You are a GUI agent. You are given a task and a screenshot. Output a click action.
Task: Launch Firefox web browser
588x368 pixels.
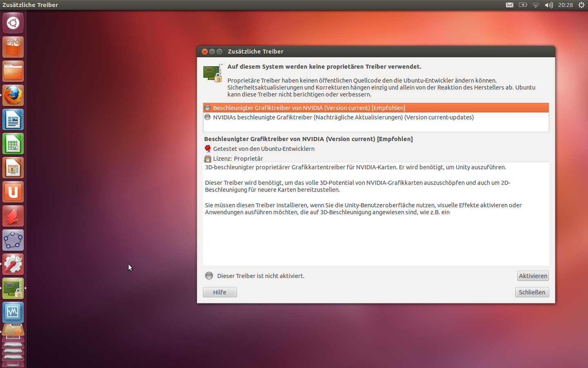[13, 95]
